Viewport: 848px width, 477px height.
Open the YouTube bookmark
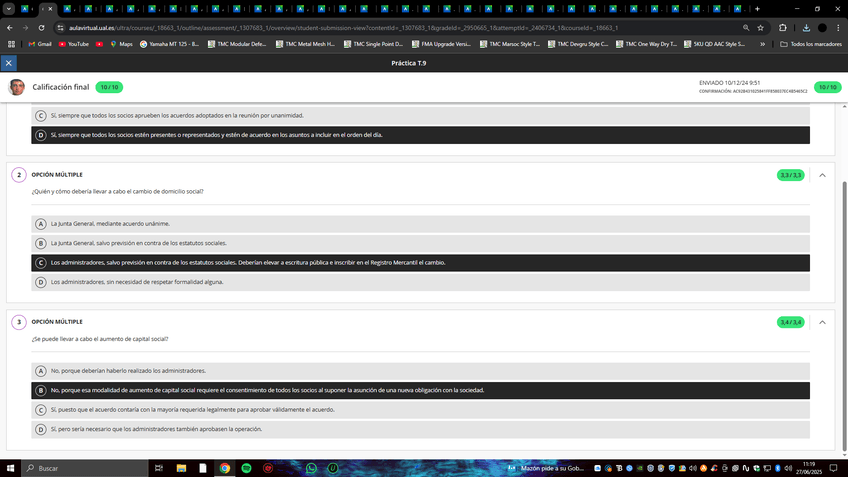73,44
